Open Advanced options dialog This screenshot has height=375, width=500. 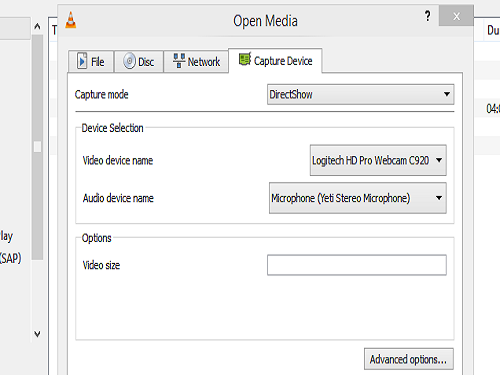[x=409, y=359]
